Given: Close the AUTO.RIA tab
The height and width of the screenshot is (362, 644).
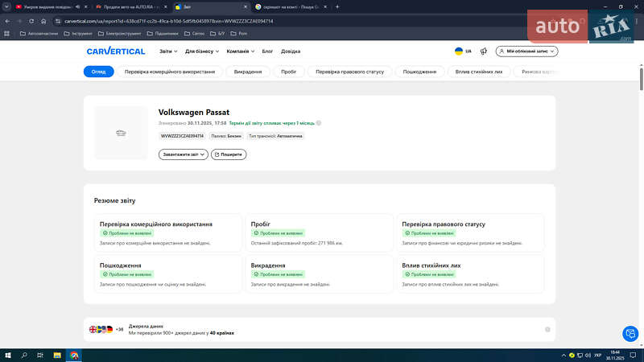Looking at the screenshot, I should pyautogui.click(x=166, y=7).
